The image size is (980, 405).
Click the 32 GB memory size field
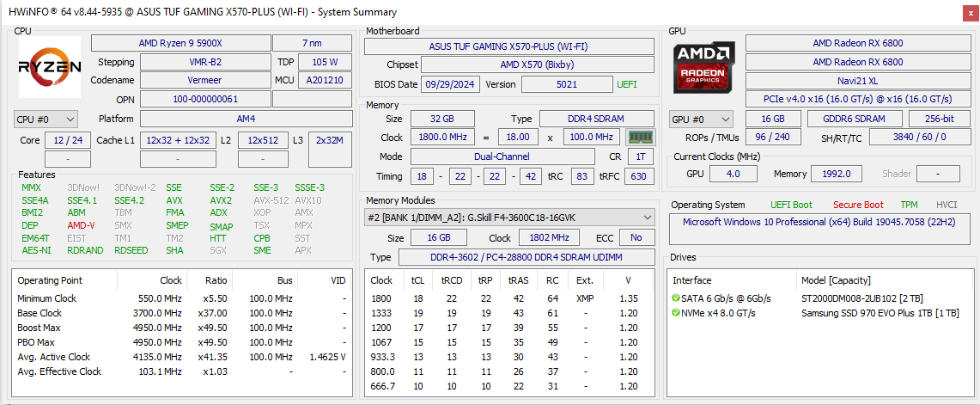tap(441, 119)
